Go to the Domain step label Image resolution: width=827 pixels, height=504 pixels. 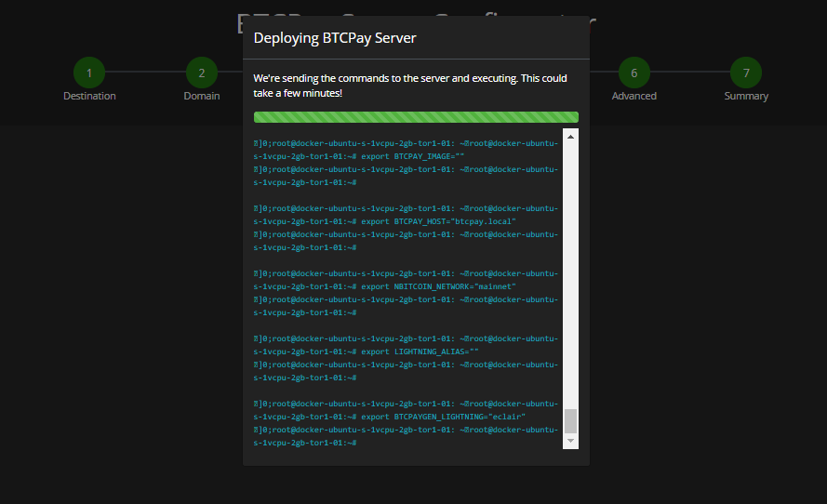(202, 96)
